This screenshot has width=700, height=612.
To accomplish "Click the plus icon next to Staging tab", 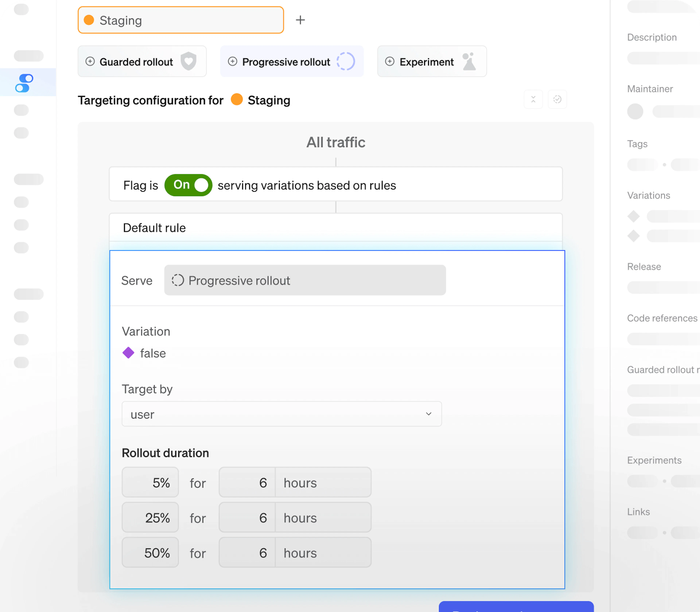I will tap(300, 20).
